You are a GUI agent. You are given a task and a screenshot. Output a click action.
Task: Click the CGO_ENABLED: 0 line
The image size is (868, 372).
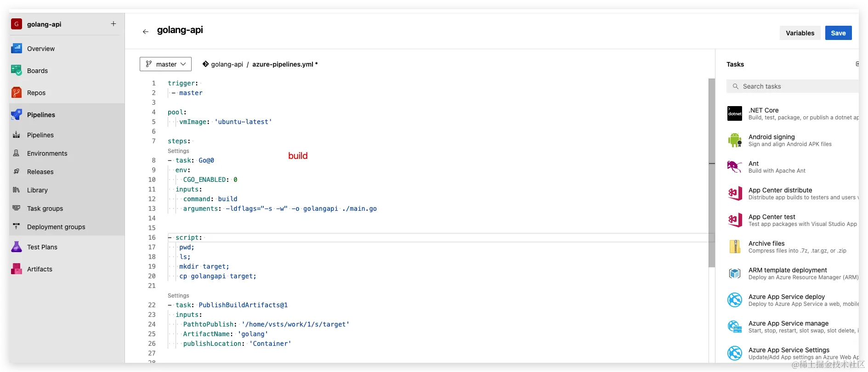pos(210,180)
